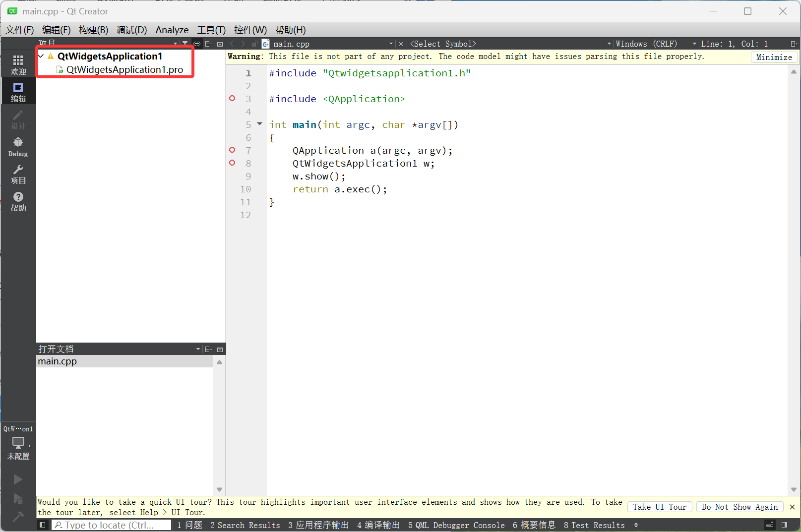This screenshot has width=801, height=532.
Task: Open the project tree filter funnel
Action: pyautogui.click(x=185, y=44)
